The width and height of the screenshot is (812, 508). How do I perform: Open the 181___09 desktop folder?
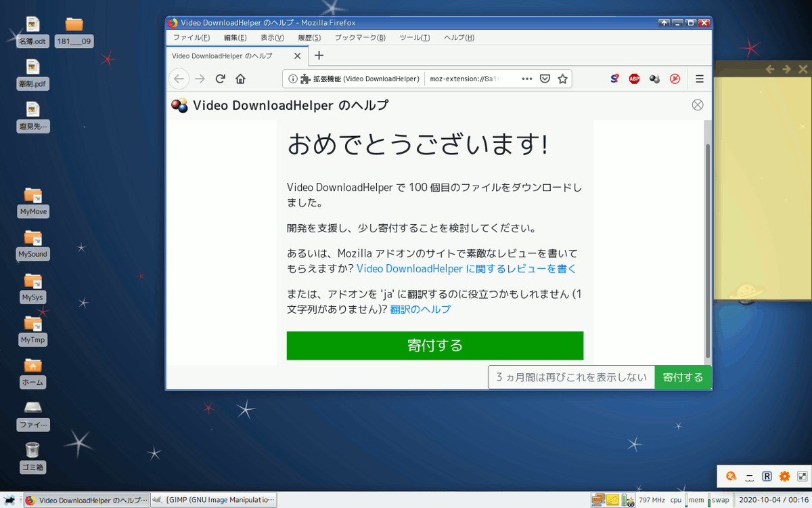coord(74,31)
